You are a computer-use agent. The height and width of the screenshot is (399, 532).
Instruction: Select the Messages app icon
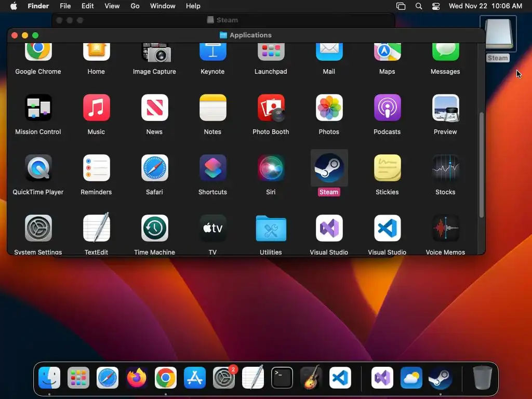pyautogui.click(x=445, y=52)
